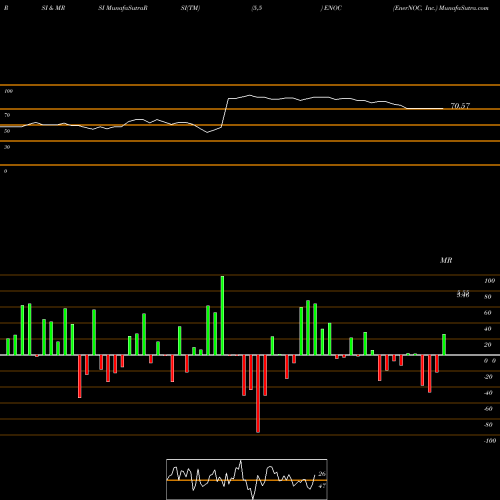
Task: Click the tallest green bar in the MR histogram
Action: click(x=222, y=315)
